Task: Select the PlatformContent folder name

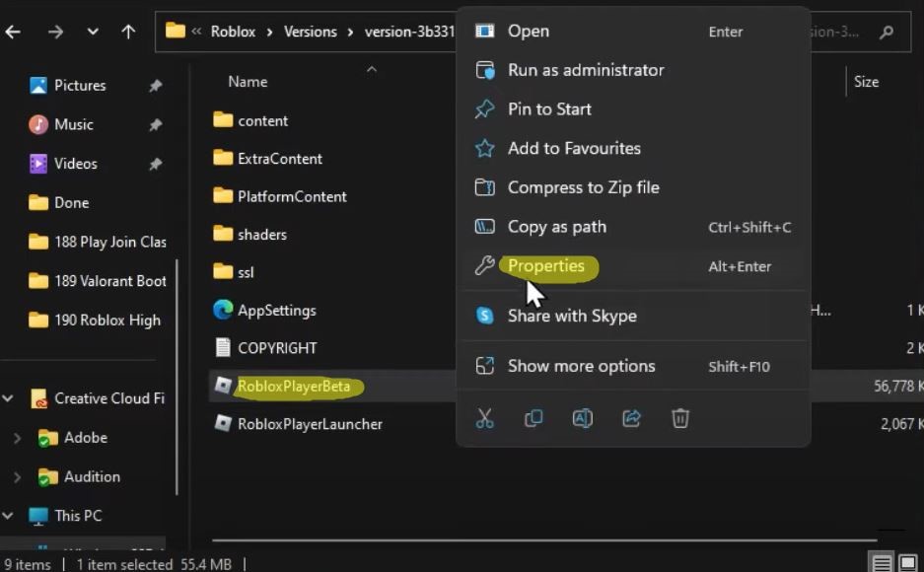Action: click(292, 196)
